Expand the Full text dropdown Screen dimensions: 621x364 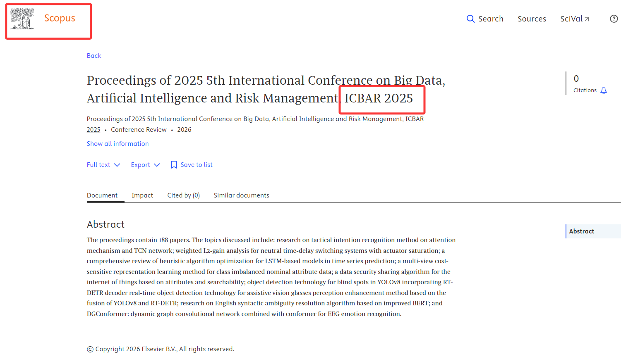103,165
